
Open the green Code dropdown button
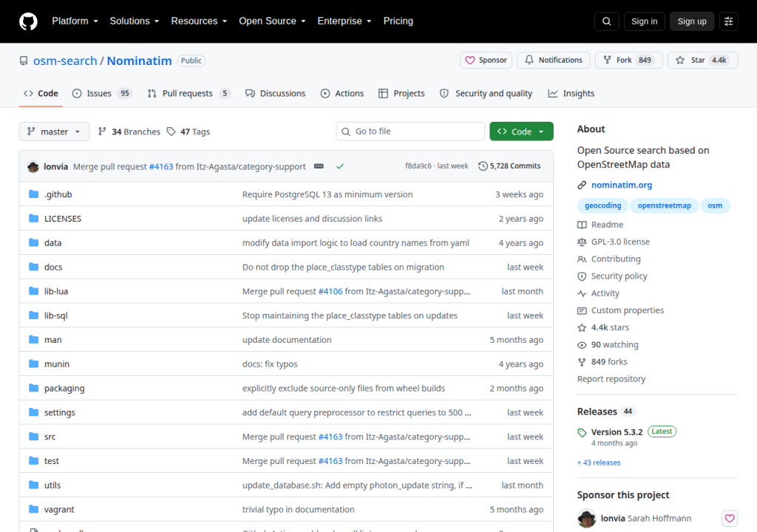click(521, 132)
